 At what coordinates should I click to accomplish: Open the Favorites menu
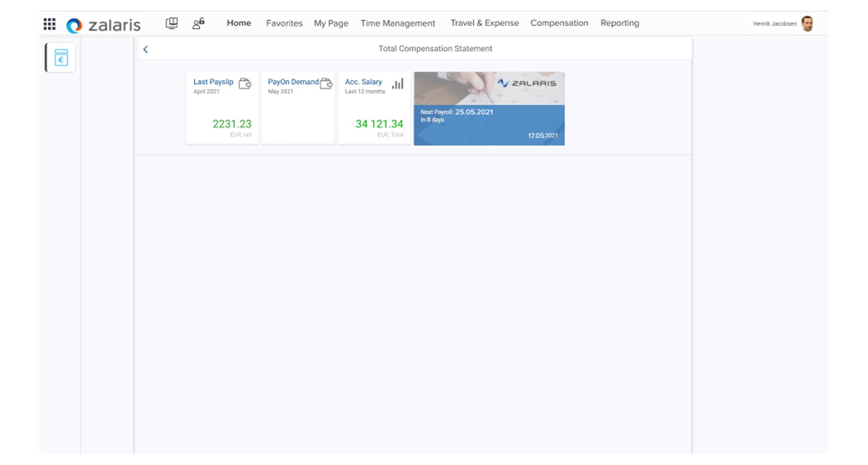tap(284, 24)
